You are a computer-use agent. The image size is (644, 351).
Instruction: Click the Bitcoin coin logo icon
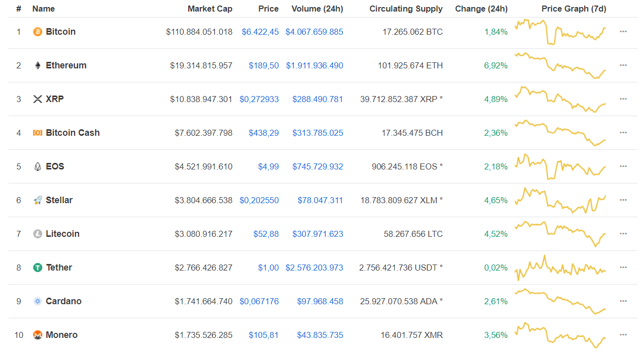[37, 32]
